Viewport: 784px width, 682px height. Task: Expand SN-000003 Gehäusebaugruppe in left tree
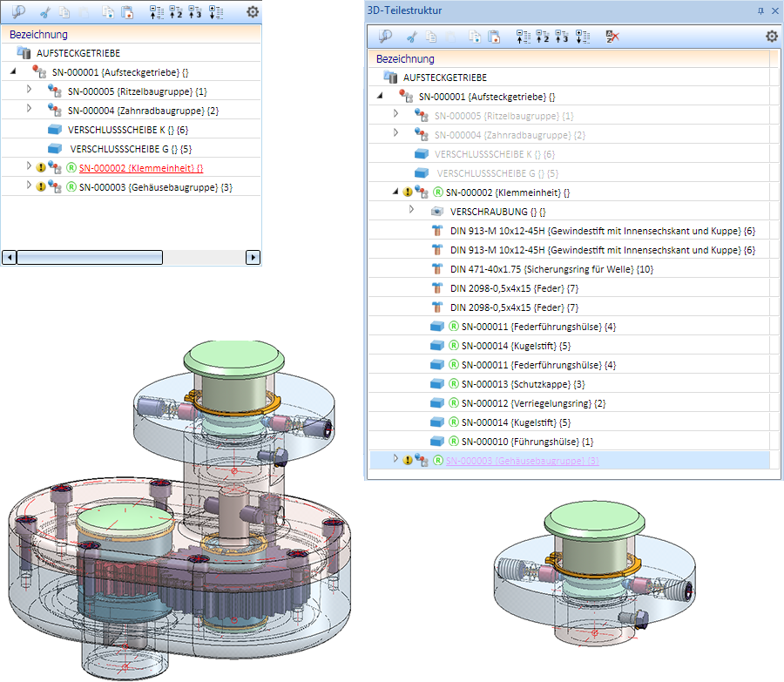(x=29, y=186)
